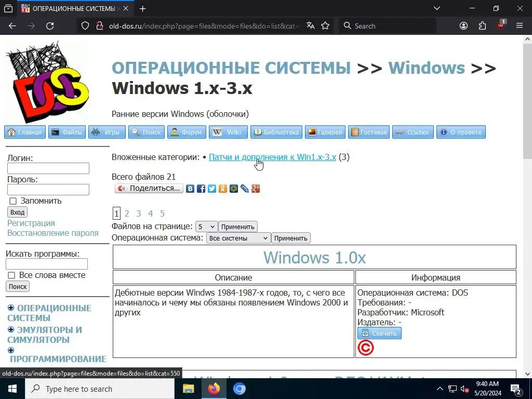Click the muted volume tray icon
The image size is (532, 399).
[465, 389]
